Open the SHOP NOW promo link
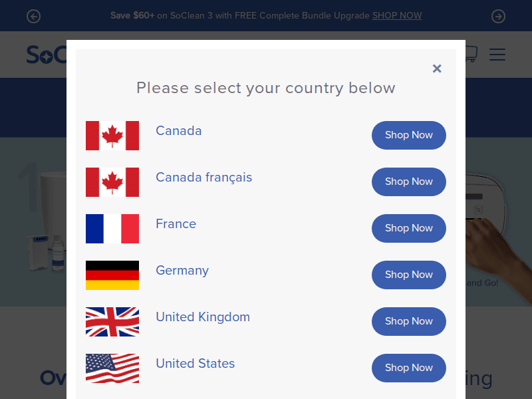This screenshot has width=532, height=399. (x=397, y=15)
